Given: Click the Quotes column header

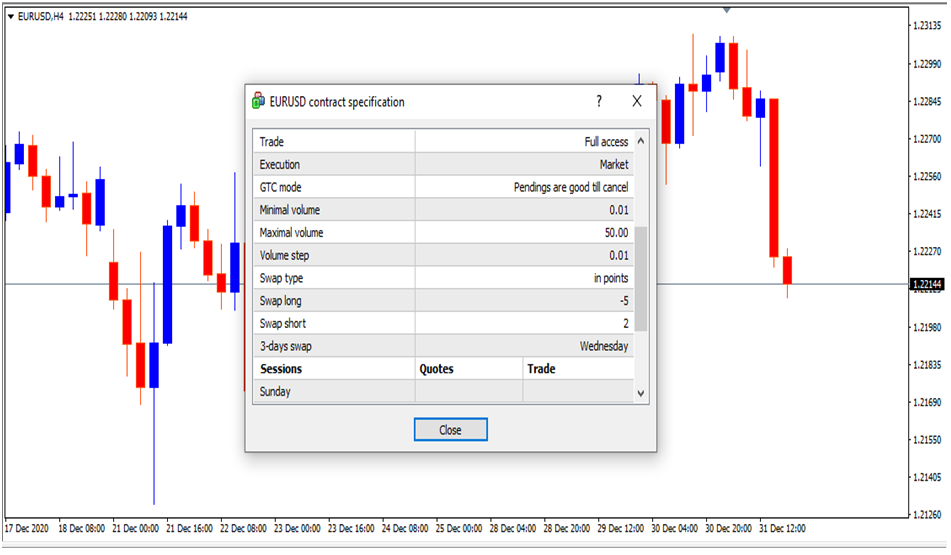Looking at the screenshot, I should coord(468,369).
